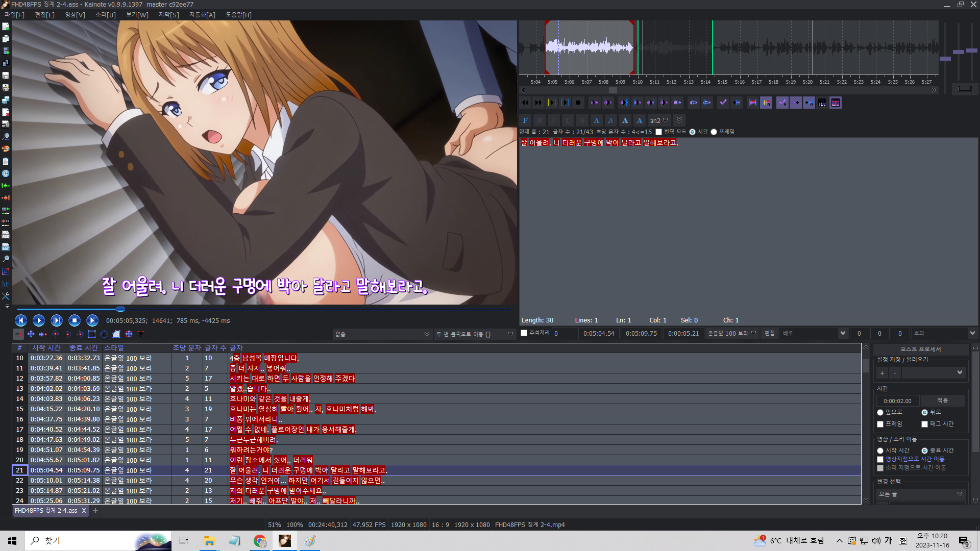This screenshot has width=980, height=551.
Task: Click the red T text tool icon
Action: 141,334
